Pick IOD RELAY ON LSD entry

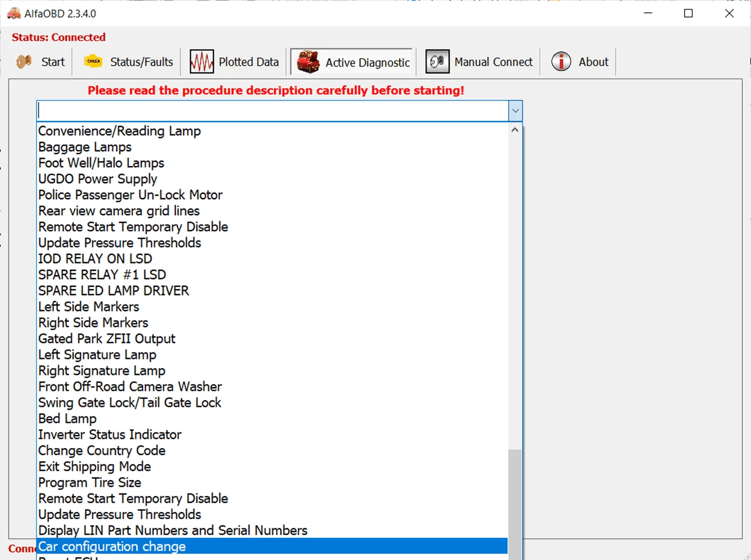(272, 258)
